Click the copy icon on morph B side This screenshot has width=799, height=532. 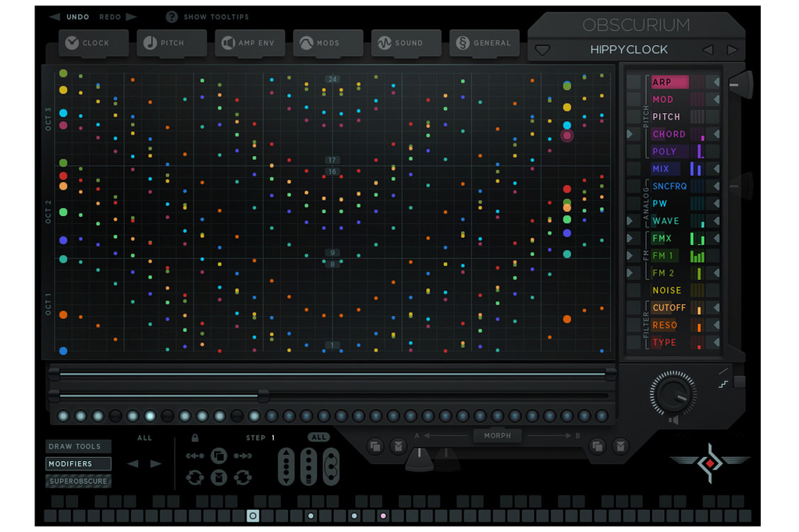[597, 447]
